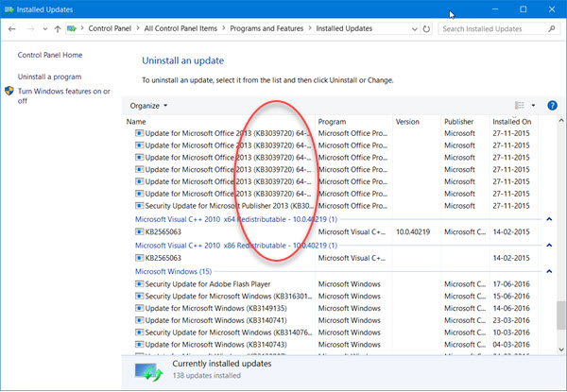Image resolution: width=567 pixels, height=392 pixels.
Task: Open Uninstall a program link
Action: (49, 77)
